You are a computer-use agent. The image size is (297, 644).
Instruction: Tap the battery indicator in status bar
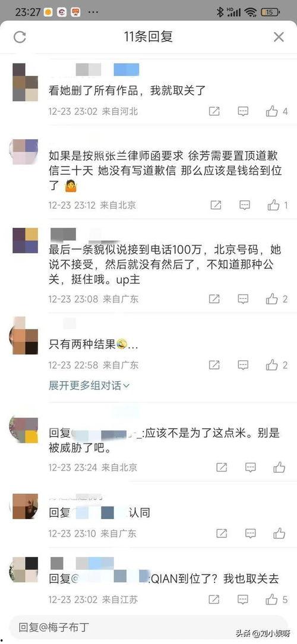pyautogui.click(x=270, y=12)
